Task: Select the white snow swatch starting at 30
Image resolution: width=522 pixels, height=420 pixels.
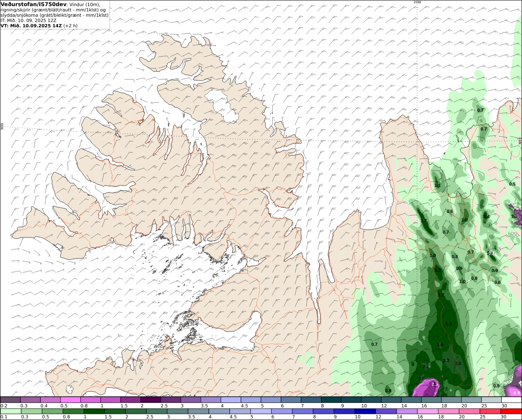Action: click(512, 400)
